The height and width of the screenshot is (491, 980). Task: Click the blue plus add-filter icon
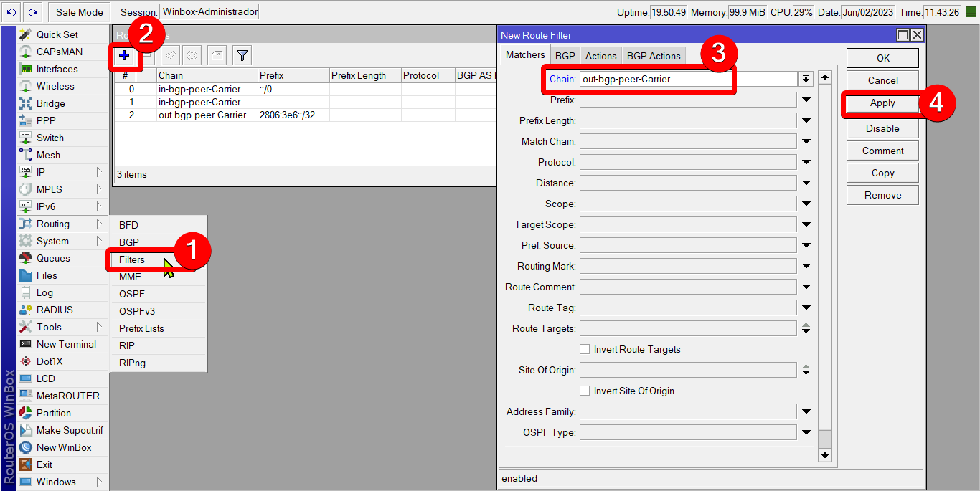click(x=125, y=55)
